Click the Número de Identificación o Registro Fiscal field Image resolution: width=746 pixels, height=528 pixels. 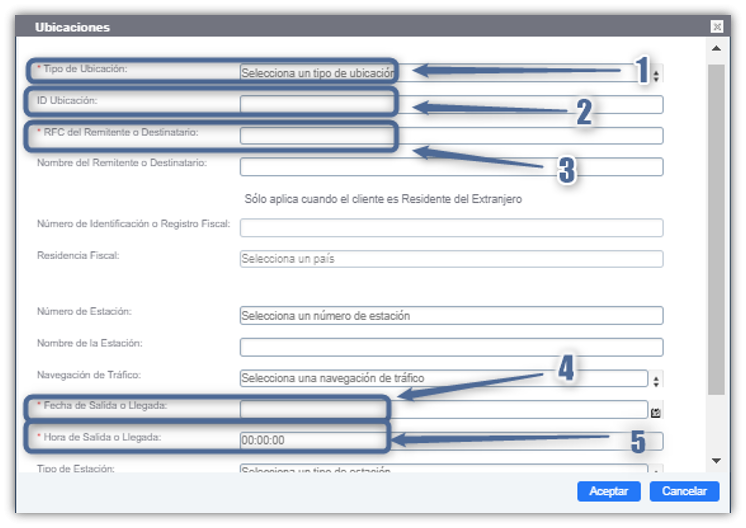click(451, 227)
